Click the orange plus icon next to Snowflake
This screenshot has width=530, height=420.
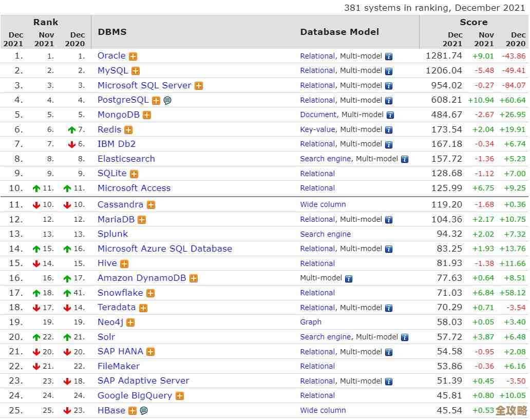coord(150,293)
